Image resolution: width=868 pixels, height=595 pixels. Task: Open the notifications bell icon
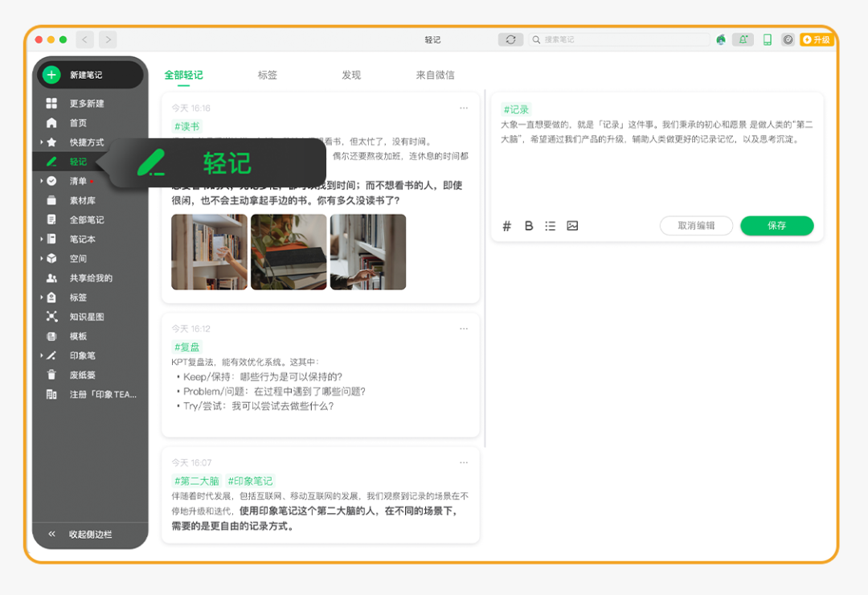743,39
